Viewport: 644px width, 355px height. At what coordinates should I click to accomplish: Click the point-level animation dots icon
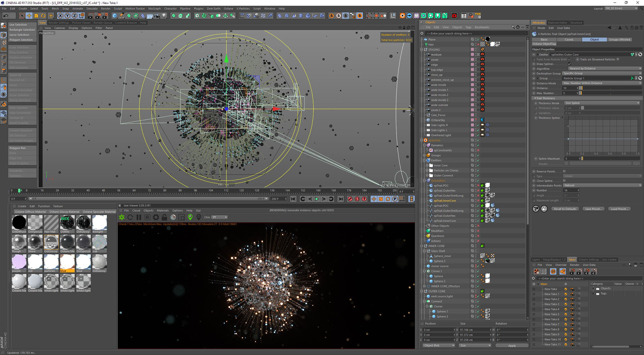coord(402,199)
